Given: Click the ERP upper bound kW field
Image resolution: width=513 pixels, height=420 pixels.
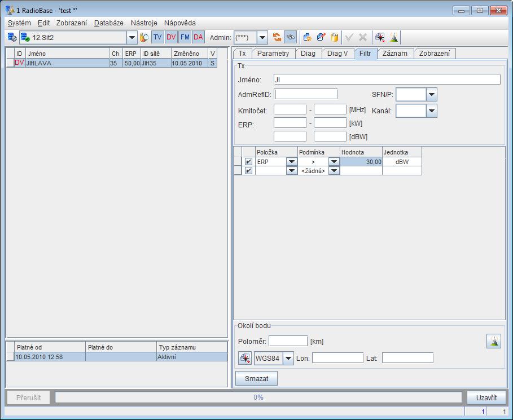Looking at the screenshot, I should pyautogui.click(x=330, y=123).
